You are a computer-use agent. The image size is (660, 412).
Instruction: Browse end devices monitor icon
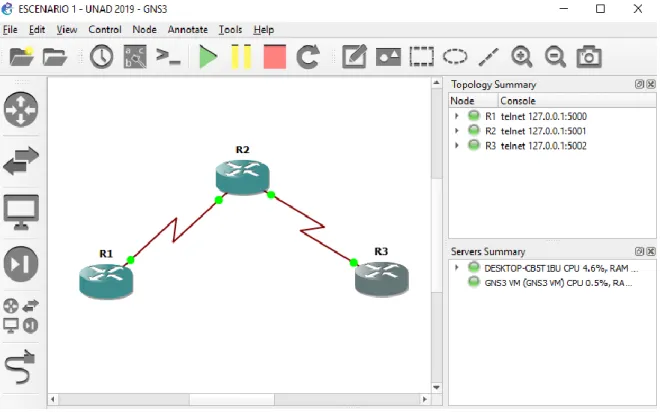click(x=21, y=212)
